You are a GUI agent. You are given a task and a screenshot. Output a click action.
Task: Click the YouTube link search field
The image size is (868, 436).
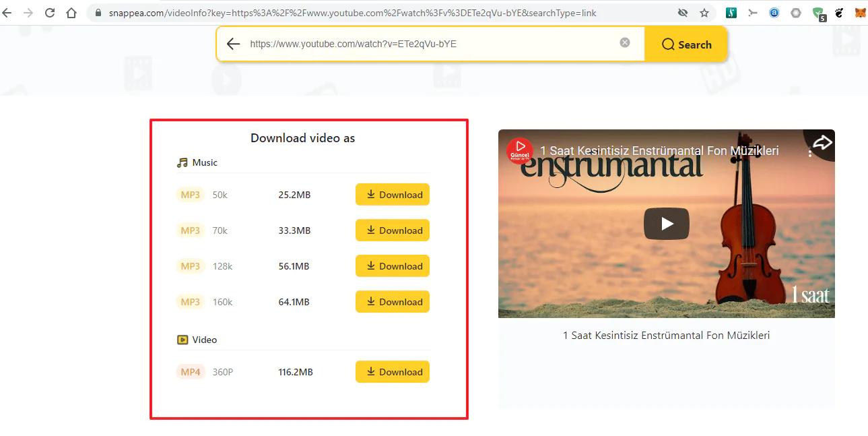(x=430, y=44)
